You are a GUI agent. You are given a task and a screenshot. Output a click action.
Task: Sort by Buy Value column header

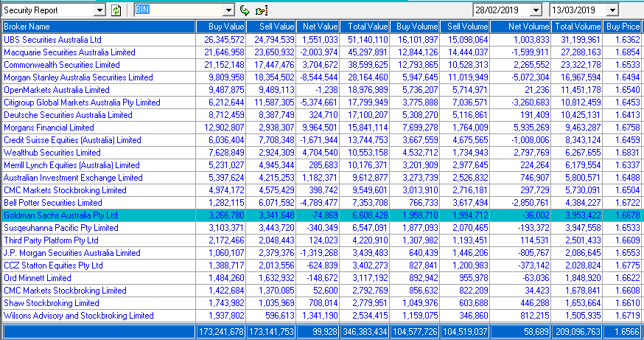point(221,27)
